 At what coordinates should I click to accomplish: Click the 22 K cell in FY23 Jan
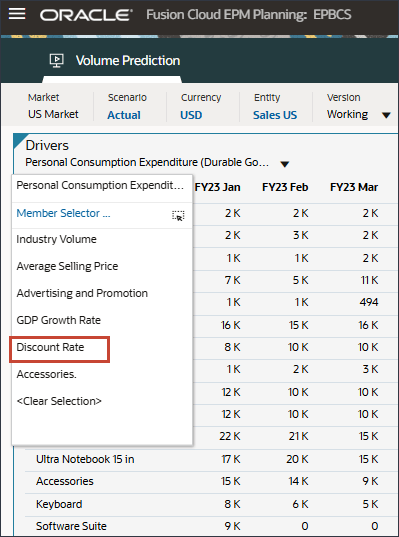(230, 436)
